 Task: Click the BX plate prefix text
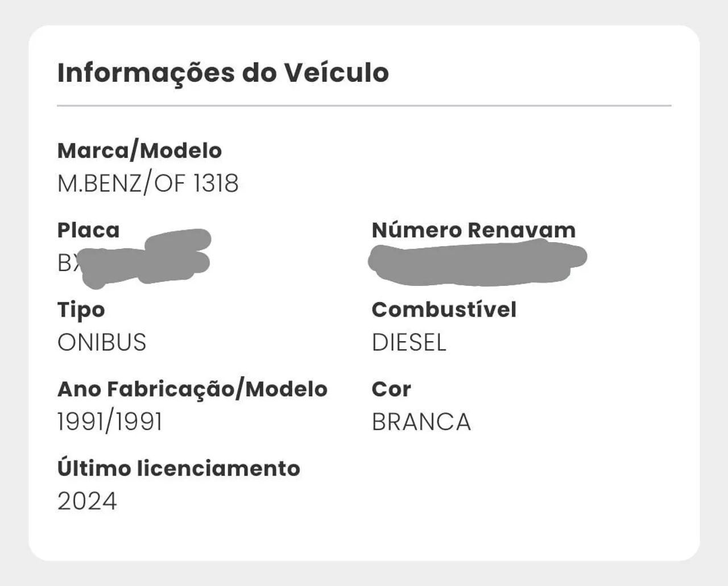(x=69, y=263)
